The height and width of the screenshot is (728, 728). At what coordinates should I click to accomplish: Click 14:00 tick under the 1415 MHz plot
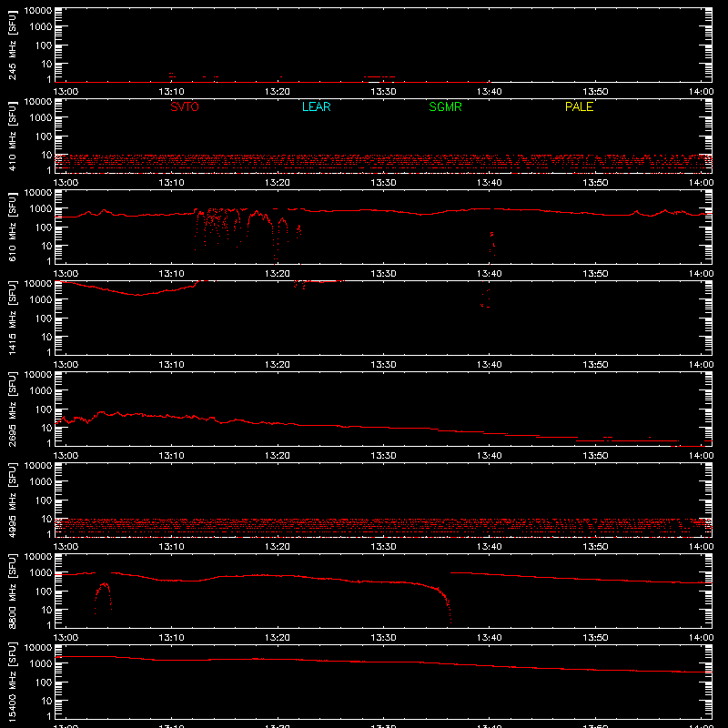701,365
